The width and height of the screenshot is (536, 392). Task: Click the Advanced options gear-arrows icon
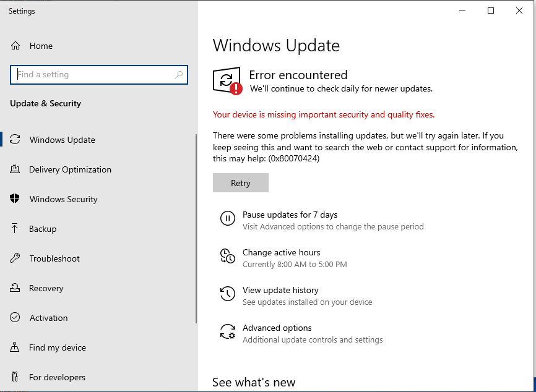[x=228, y=331]
